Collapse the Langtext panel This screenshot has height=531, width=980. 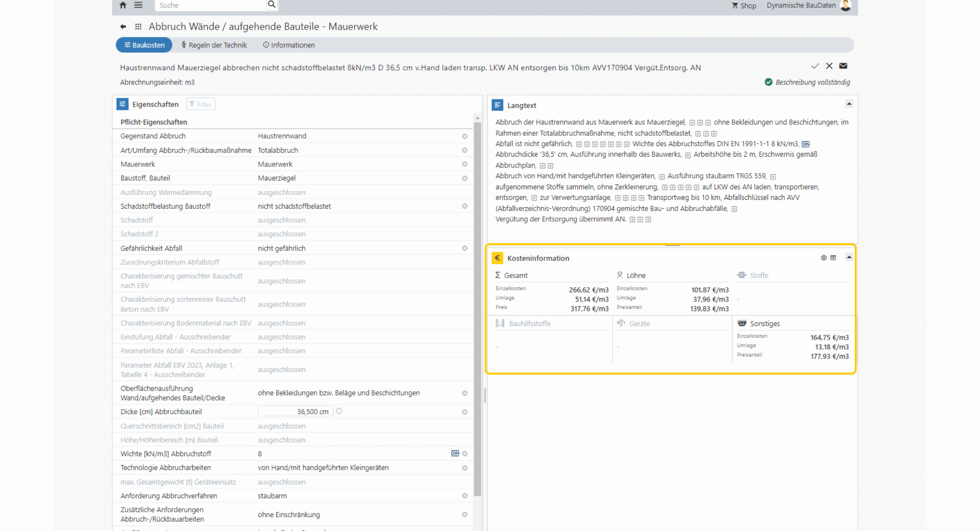pyautogui.click(x=849, y=104)
